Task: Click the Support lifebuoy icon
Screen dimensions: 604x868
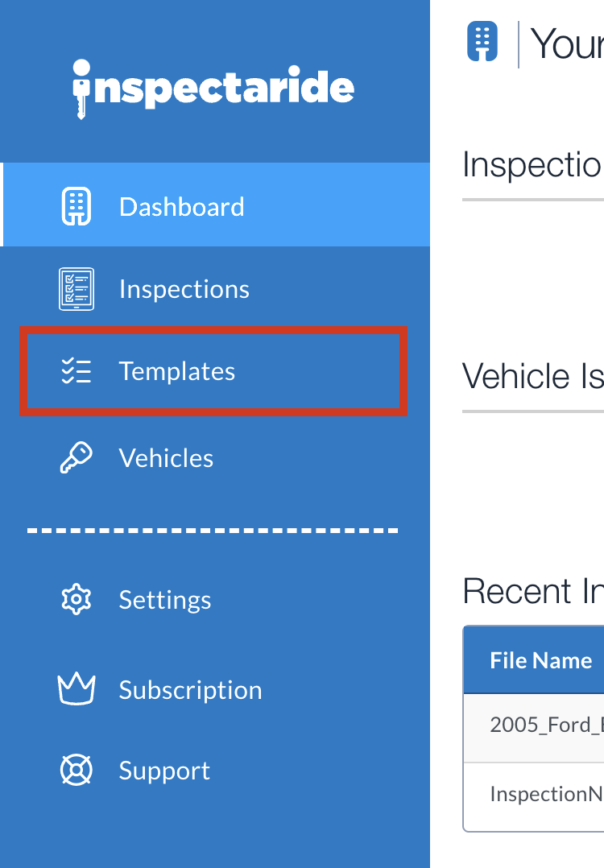Action: pos(77,770)
